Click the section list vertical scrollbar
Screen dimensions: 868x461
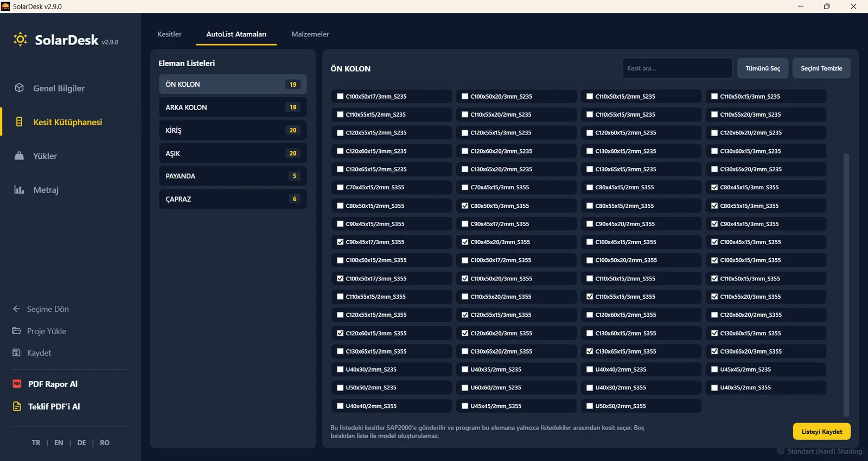pyautogui.click(x=846, y=285)
